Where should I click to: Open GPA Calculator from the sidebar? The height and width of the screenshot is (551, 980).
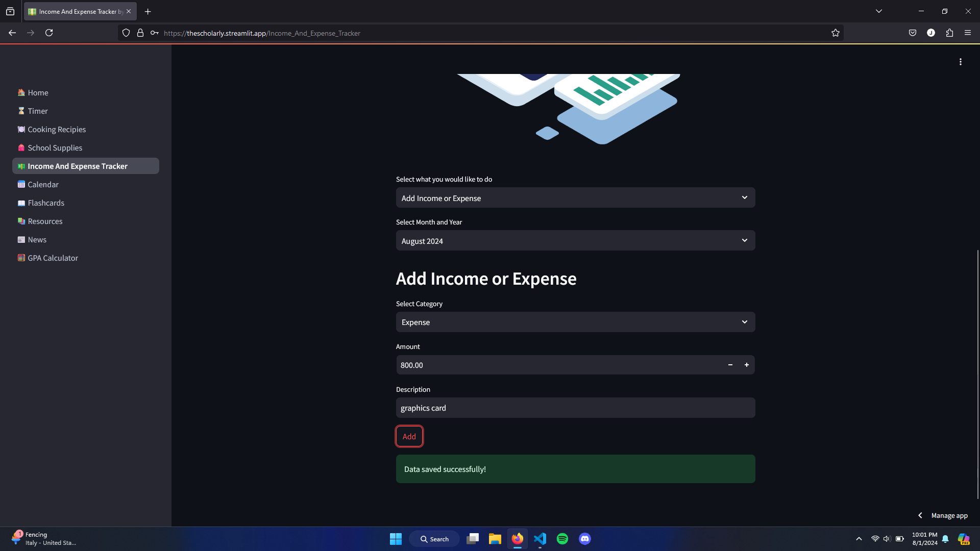click(53, 258)
